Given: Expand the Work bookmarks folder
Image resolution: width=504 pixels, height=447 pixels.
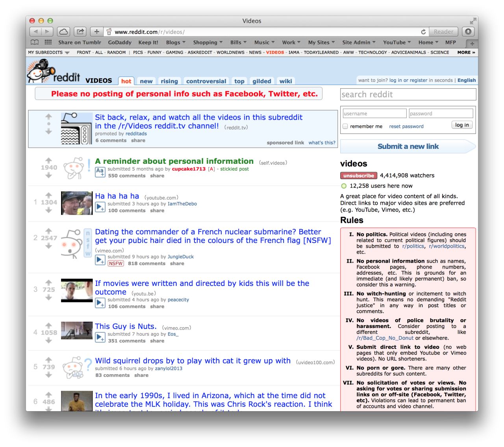Looking at the screenshot, I should (x=291, y=43).
